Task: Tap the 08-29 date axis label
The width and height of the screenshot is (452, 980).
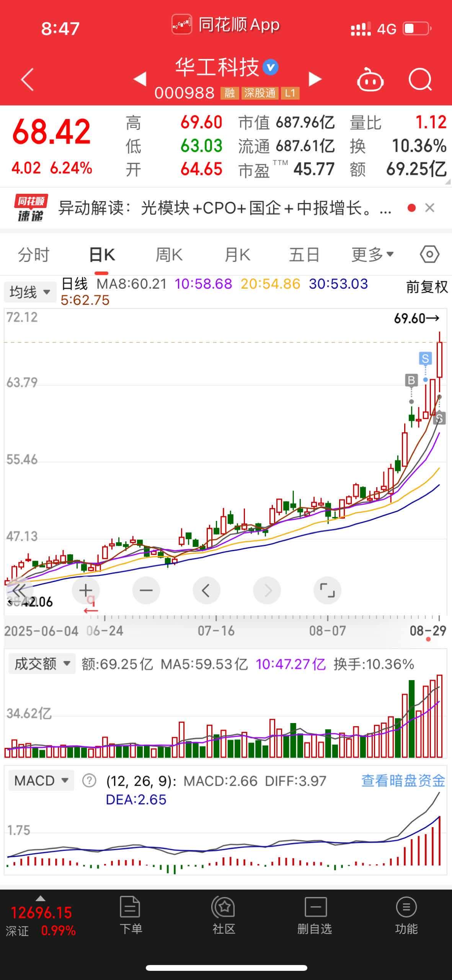Action: click(428, 630)
